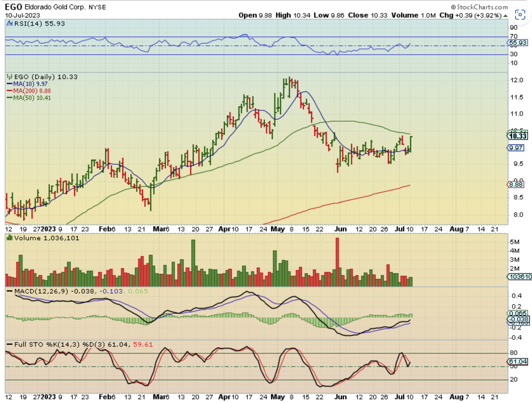This screenshot has height=403, width=532.
Task: Click the 0.4 label on the MACD axis
Action: (516, 296)
